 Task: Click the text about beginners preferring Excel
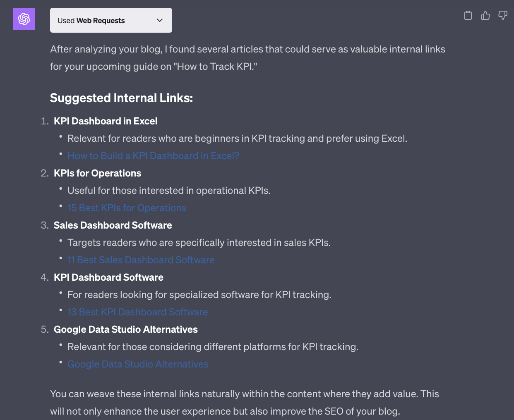(x=237, y=138)
